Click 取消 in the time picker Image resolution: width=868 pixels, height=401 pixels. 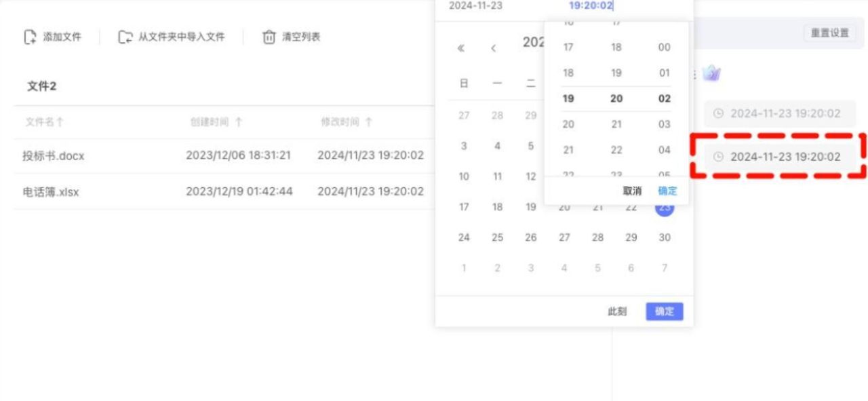(x=632, y=191)
